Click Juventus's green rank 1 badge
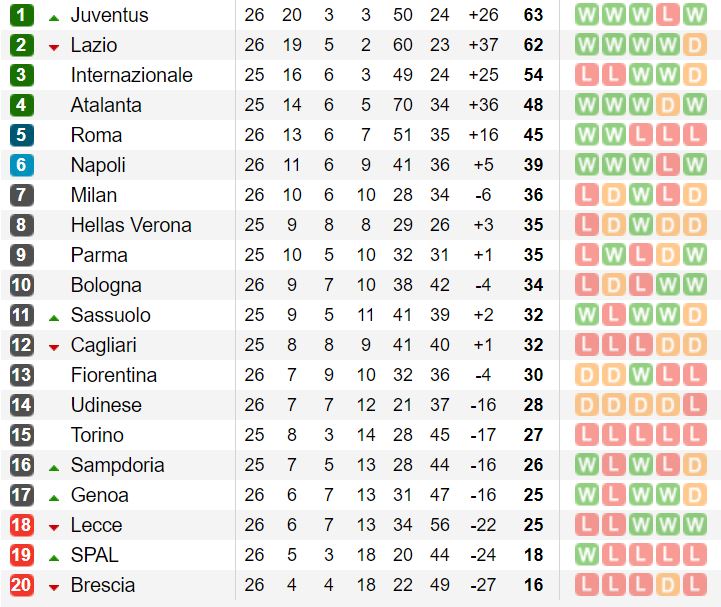Image resolution: width=721 pixels, height=607 pixels. click(x=22, y=15)
